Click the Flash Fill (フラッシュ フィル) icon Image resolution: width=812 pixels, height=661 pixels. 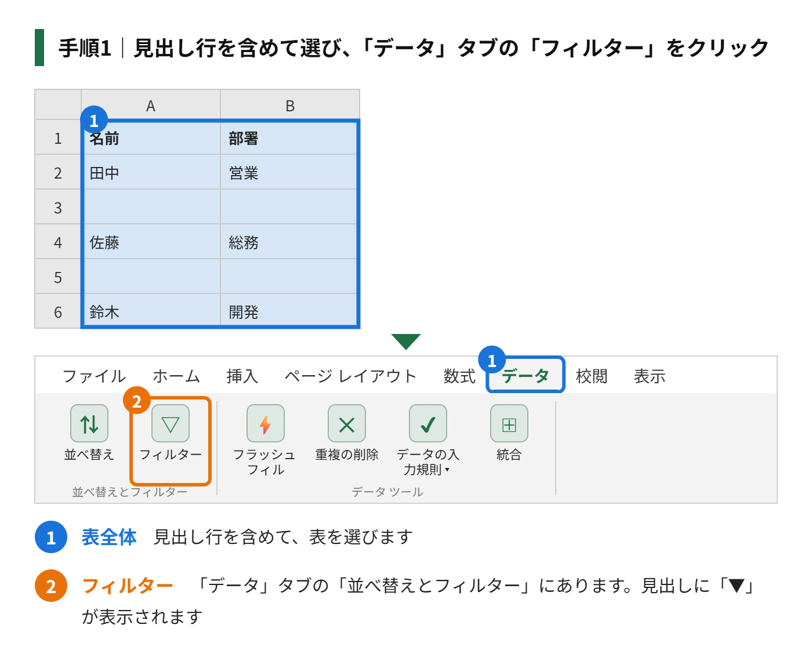266,423
